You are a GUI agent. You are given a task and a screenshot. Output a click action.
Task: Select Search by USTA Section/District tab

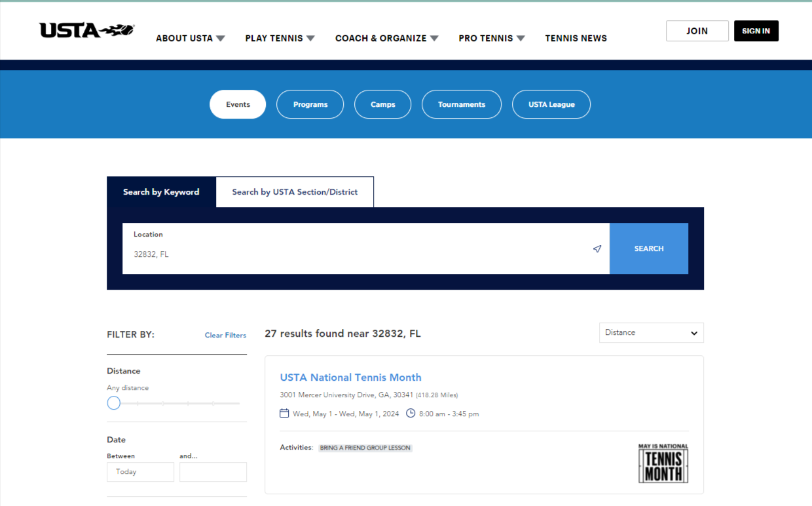click(295, 192)
